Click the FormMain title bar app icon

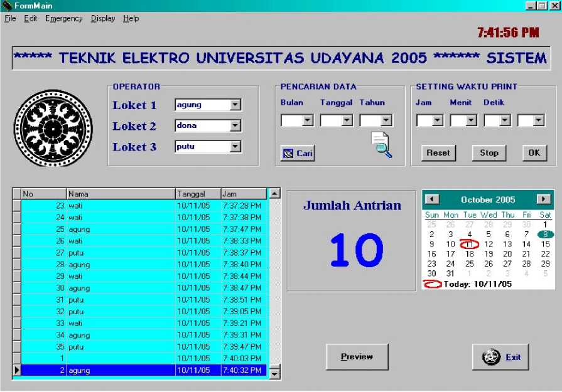tap(7, 6)
